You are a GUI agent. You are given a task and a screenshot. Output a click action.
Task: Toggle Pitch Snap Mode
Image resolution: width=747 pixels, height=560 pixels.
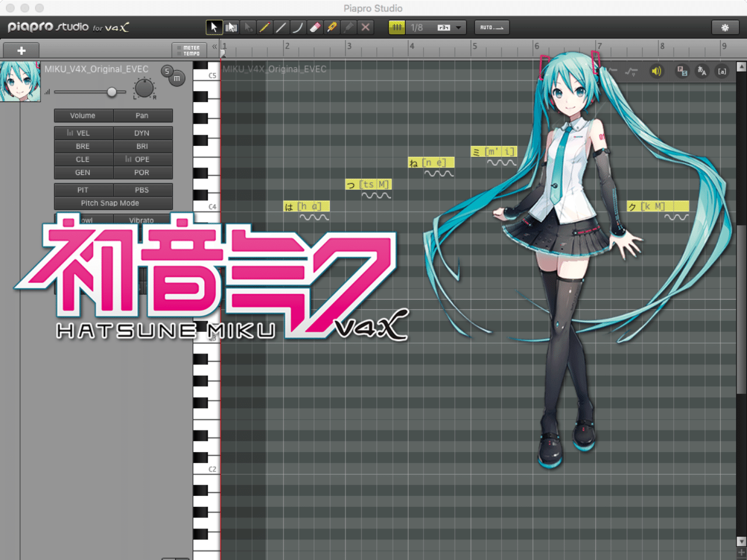coord(113,203)
